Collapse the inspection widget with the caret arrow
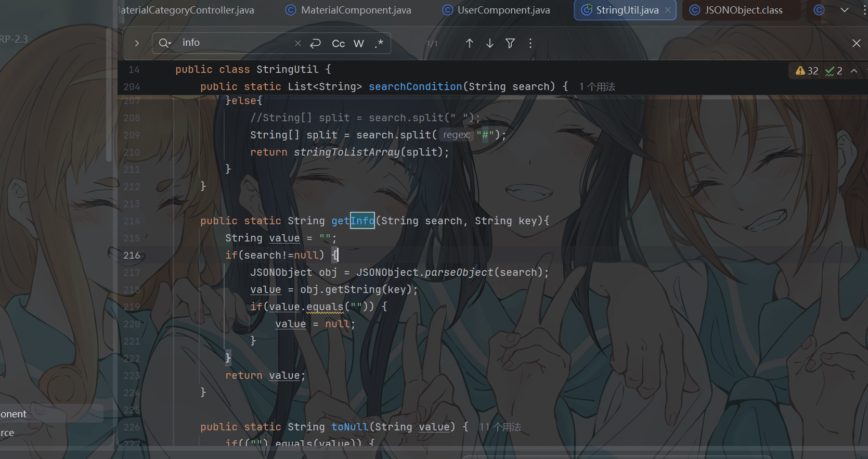 coord(854,71)
